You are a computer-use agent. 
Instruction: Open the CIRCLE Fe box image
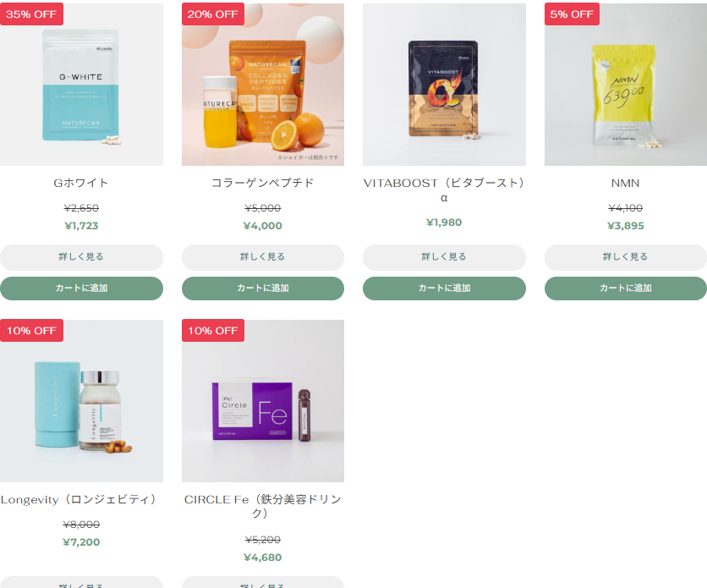coord(263,401)
